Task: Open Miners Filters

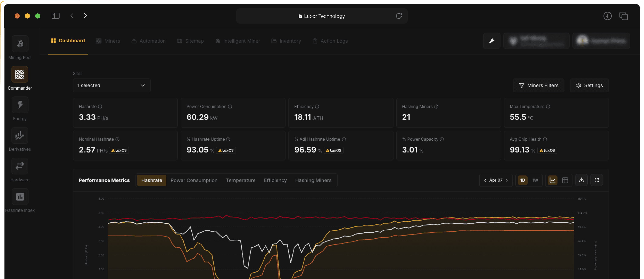Action: click(x=538, y=85)
